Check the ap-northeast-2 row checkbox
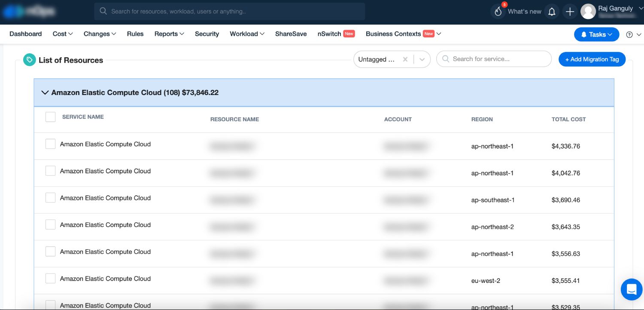 51,224
